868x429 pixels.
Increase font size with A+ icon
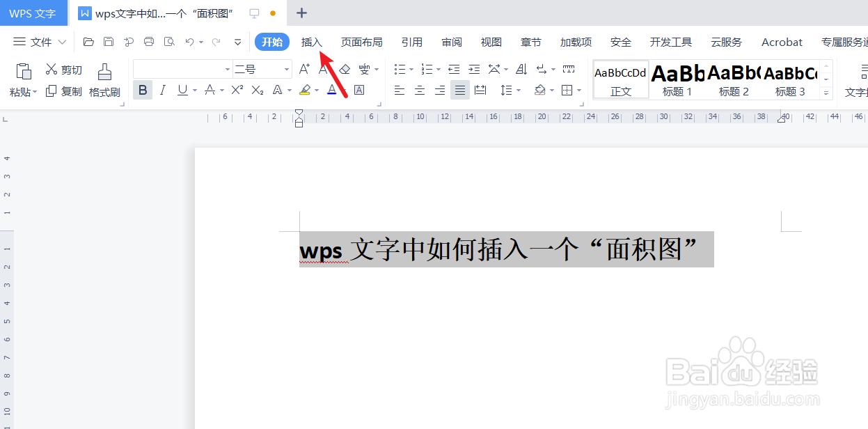[304, 69]
